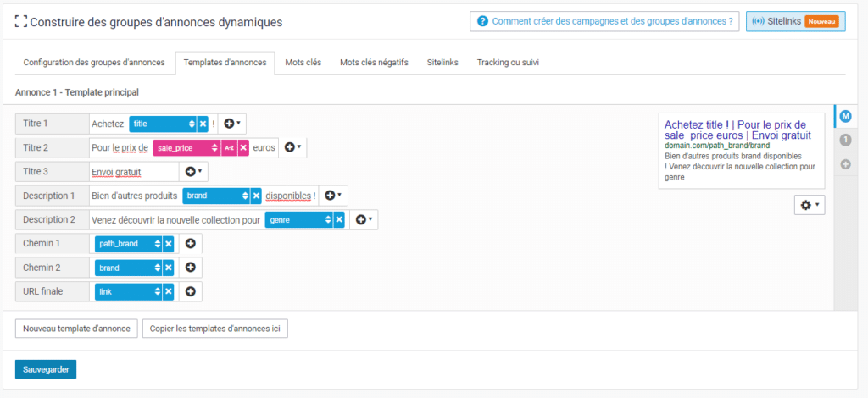Screen dimensions: 868x398
Task: Select the Templates d'annonces tab
Action: click(225, 63)
